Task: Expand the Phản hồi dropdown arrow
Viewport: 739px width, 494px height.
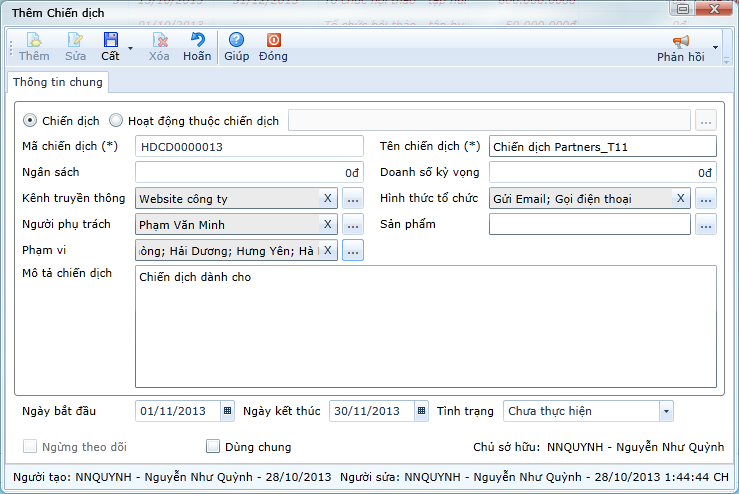Action: pyautogui.click(x=715, y=47)
